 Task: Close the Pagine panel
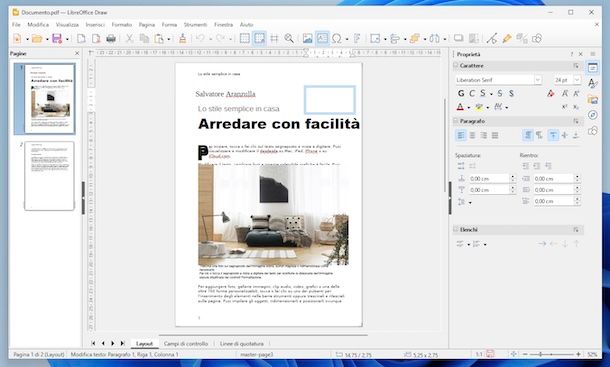pos(77,53)
